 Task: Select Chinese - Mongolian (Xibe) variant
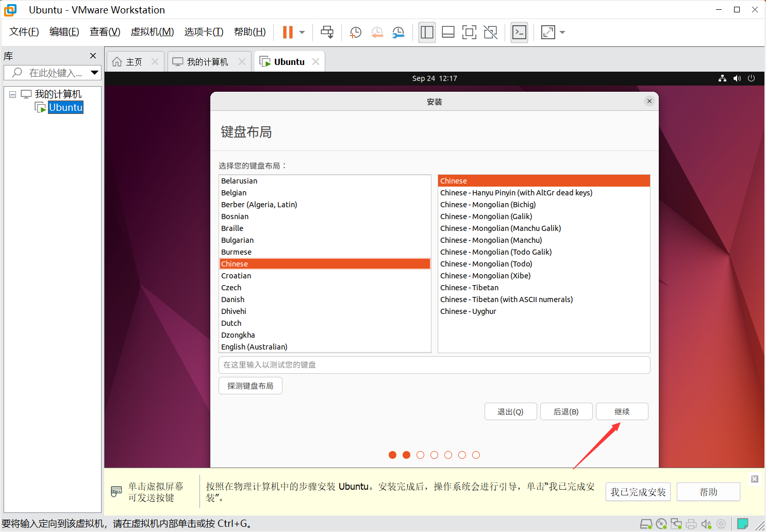pos(544,276)
